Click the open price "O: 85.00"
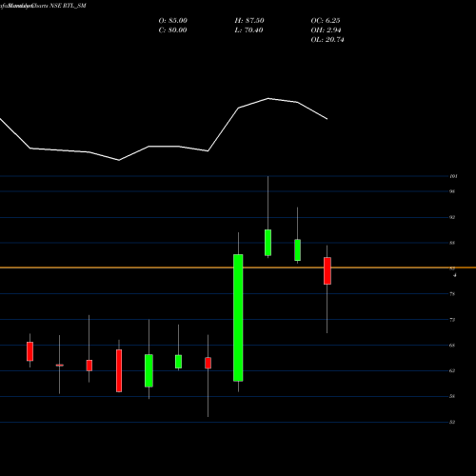 pyautogui.click(x=172, y=21)
